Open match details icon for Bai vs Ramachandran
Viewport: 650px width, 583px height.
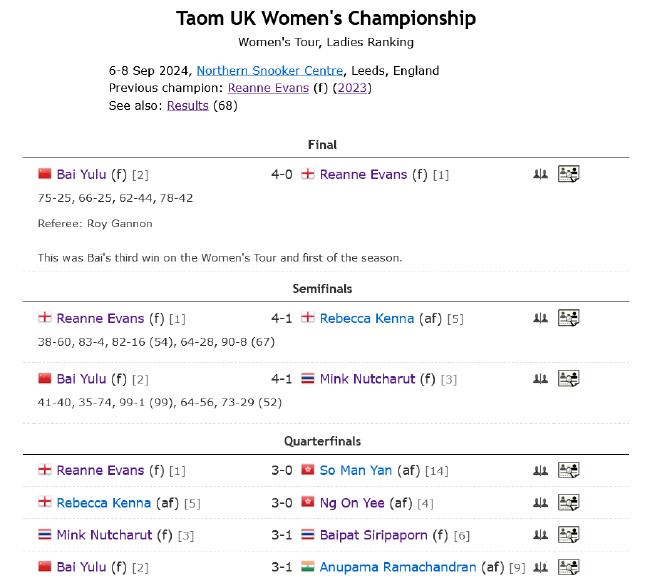568,567
